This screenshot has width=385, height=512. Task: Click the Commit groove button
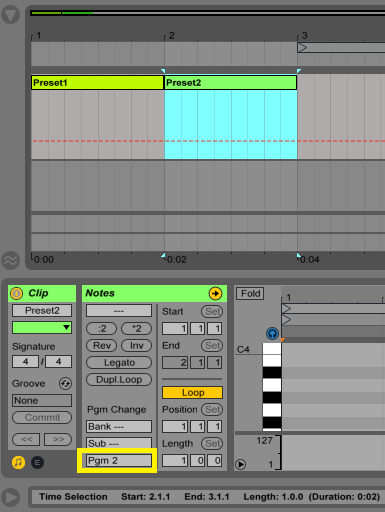pos(42,417)
